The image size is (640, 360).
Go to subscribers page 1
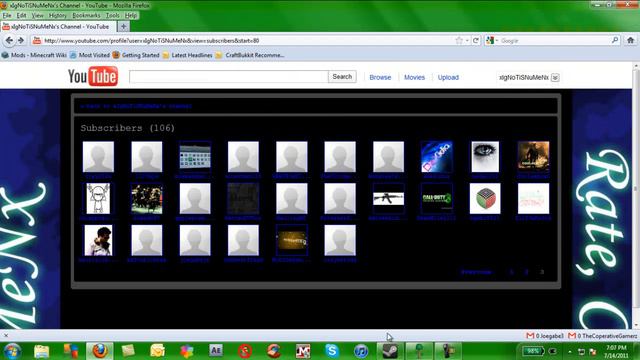(511, 272)
